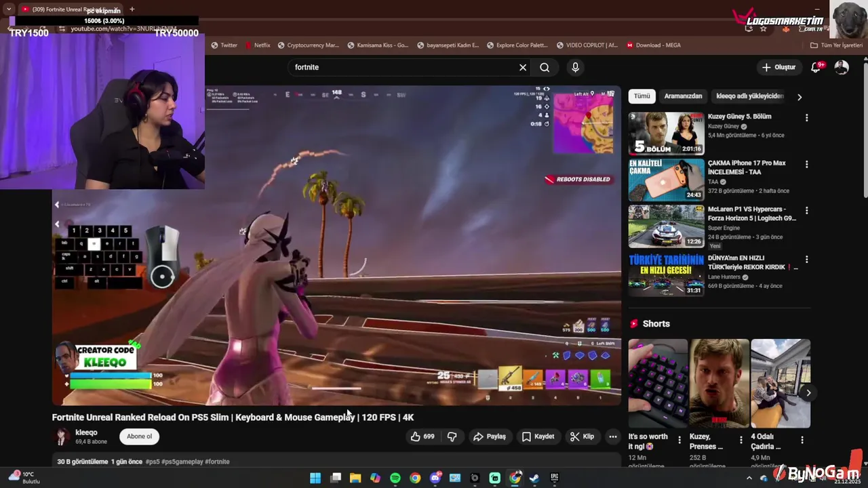Open more video actions three-dot menu
The width and height of the screenshot is (868, 488).
613,436
